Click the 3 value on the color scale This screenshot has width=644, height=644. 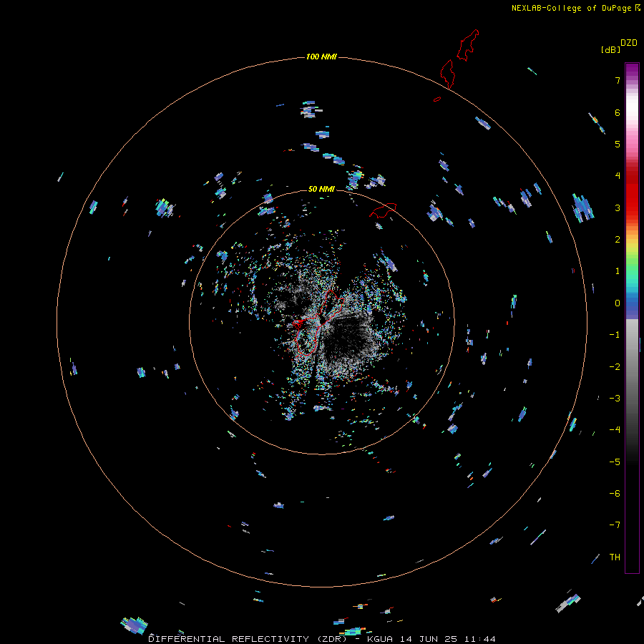(618, 208)
